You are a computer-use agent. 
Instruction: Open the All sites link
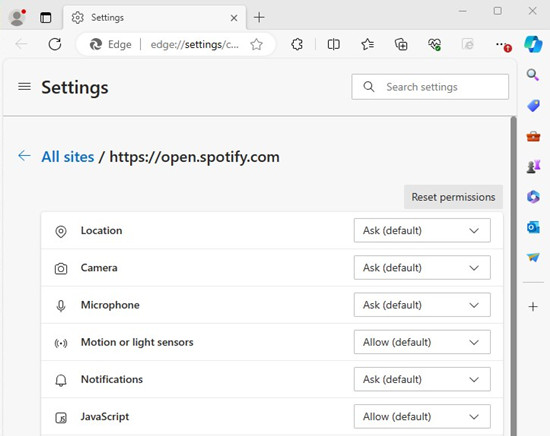tap(68, 156)
